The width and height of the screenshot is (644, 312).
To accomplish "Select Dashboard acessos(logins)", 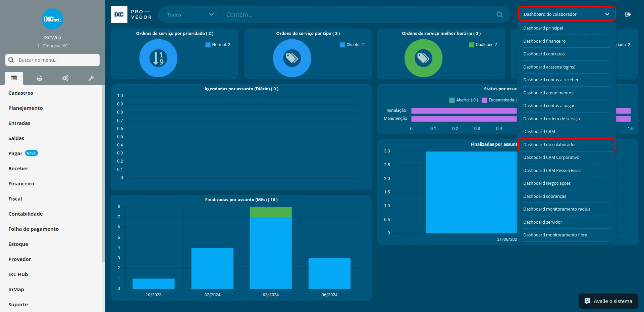I will click(567, 67).
